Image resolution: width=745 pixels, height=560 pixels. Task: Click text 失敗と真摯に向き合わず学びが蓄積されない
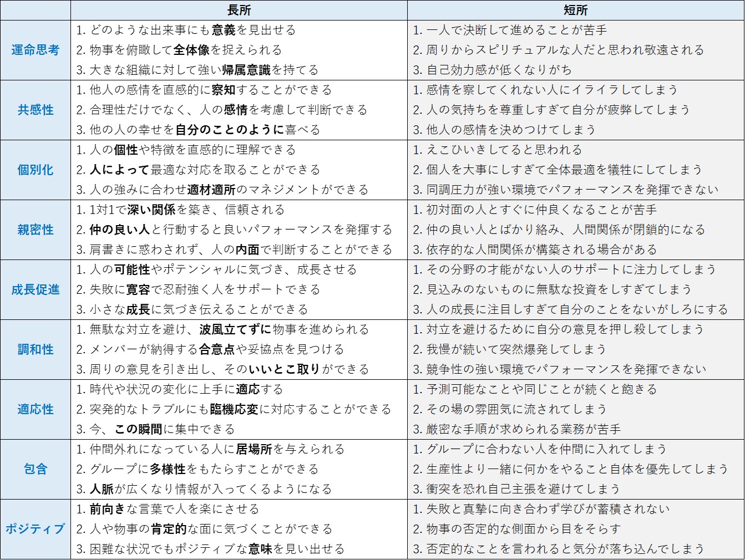pos(548,509)
